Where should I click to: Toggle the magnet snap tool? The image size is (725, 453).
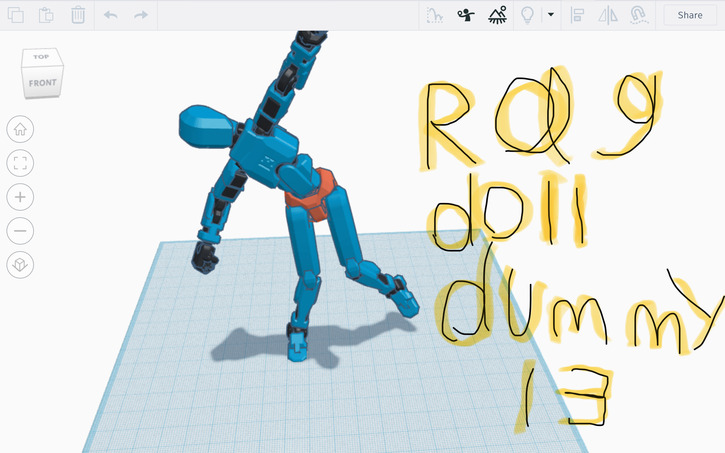pos(639,15)
